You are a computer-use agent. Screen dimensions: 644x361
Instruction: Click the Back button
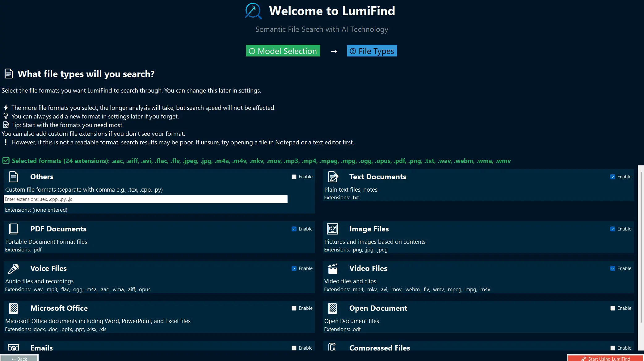tap(19, 358)
